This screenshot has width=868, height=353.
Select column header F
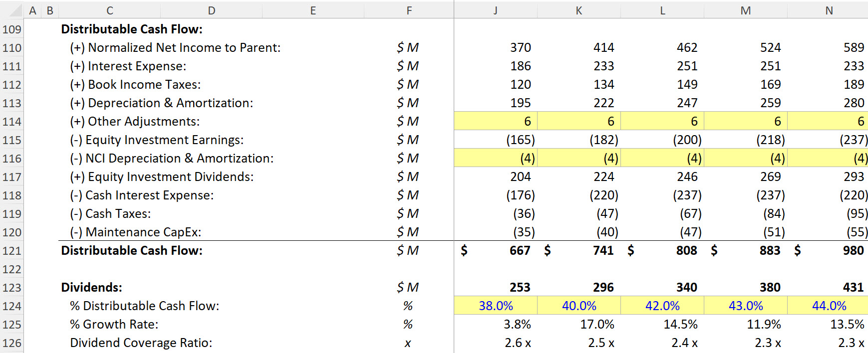pos(409,10)
